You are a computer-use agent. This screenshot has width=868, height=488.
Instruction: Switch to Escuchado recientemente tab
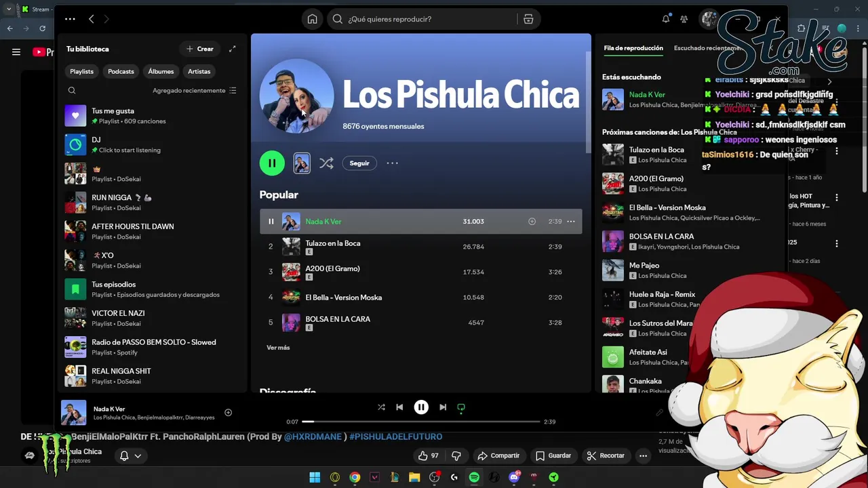(x=707, y=48)
